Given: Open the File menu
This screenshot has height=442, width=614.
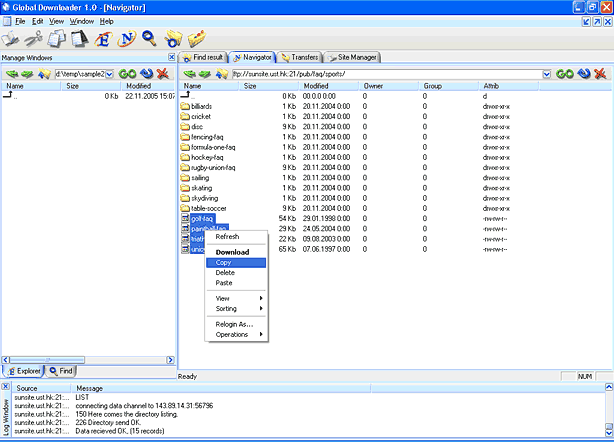Looking at the screenshot, I should pos(20,21).
